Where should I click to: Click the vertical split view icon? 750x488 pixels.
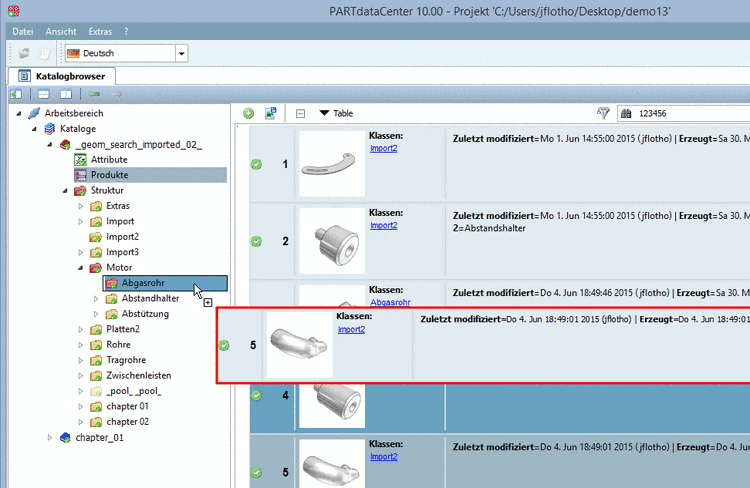coord(66,94)
